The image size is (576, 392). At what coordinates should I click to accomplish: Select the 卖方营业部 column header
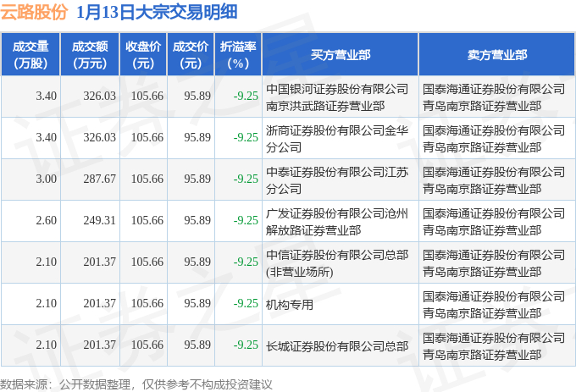point(497,55)
